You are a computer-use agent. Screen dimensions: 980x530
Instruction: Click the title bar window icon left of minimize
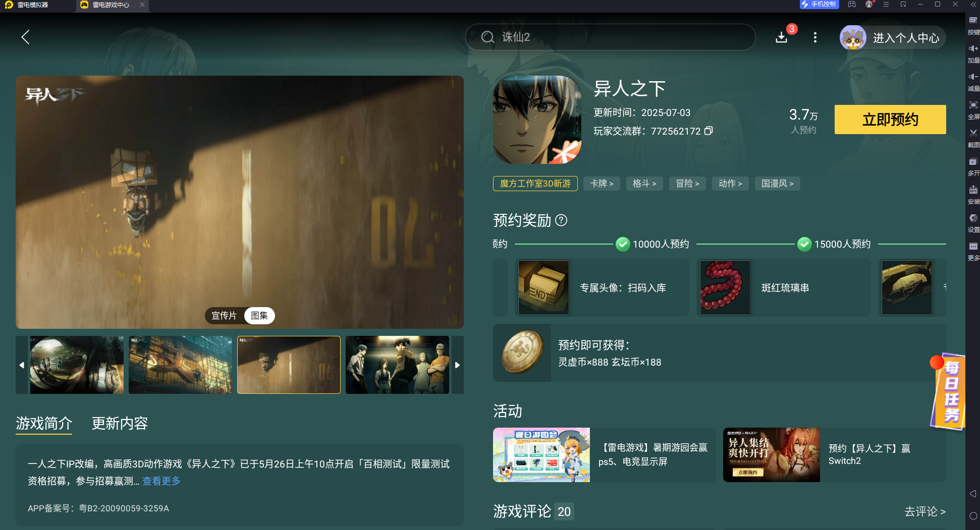[x=903, y=4]
